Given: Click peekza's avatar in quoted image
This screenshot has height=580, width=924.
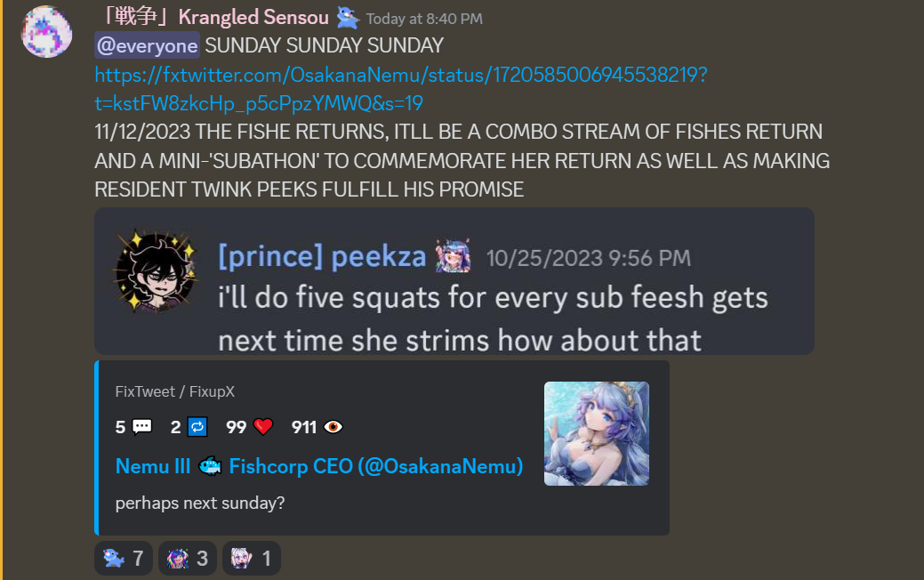Looking at the screenshot, I should [x=157, y=271].
